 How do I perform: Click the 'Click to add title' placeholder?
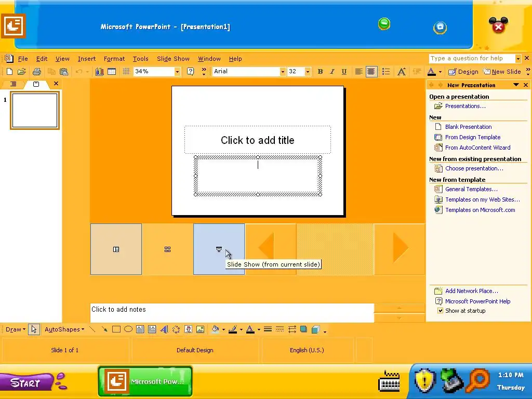[258, 140]
